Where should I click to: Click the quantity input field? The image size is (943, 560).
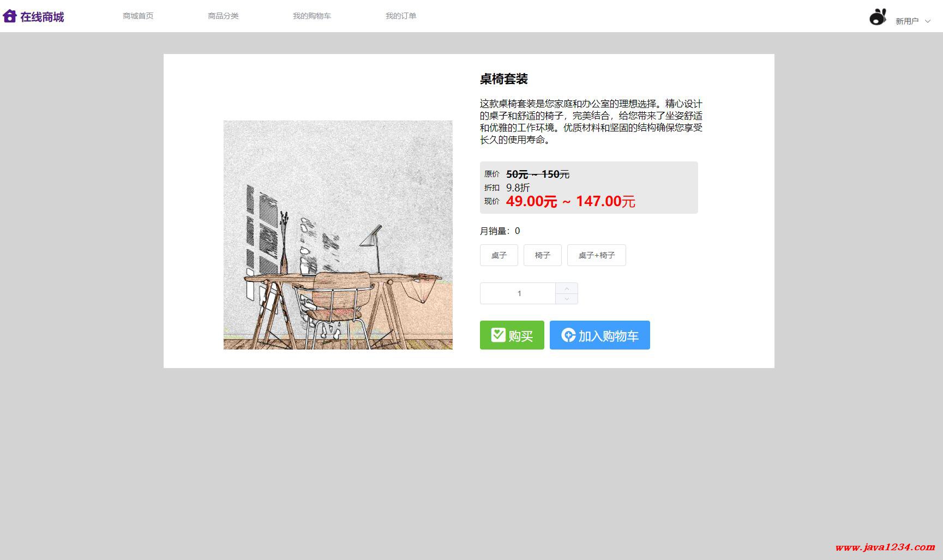point(518,293)
